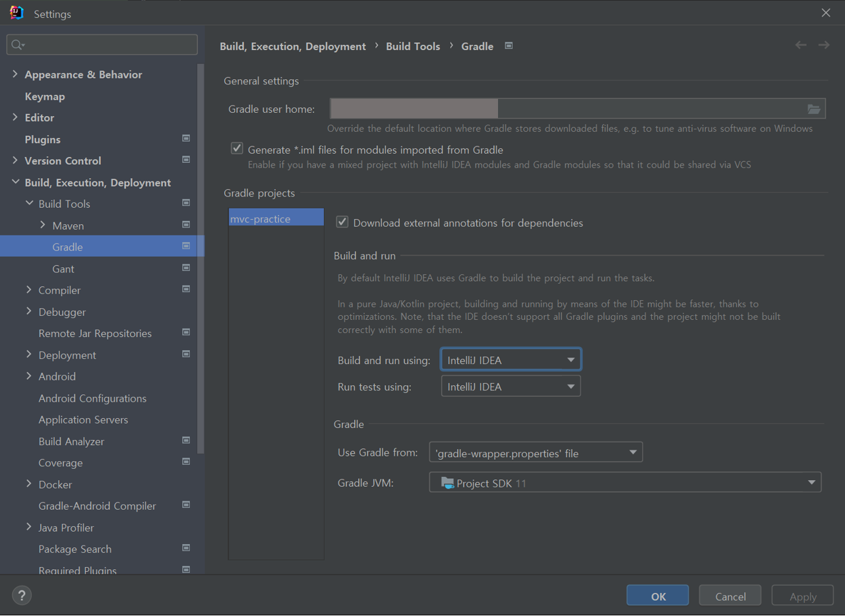Screen dimensions: 845x616
Task: Collapse the Build, Execution, Deployment section
Action: (15, 182)
